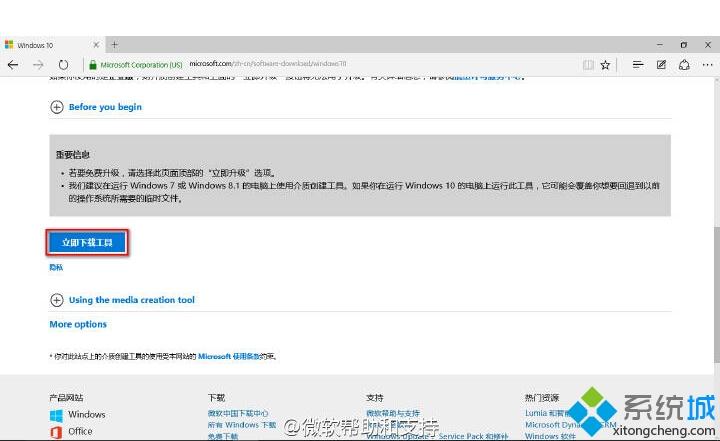This screenshot has width=720, height=441.
Task: Close the Windows 10 tab
Action: [96, 45]
